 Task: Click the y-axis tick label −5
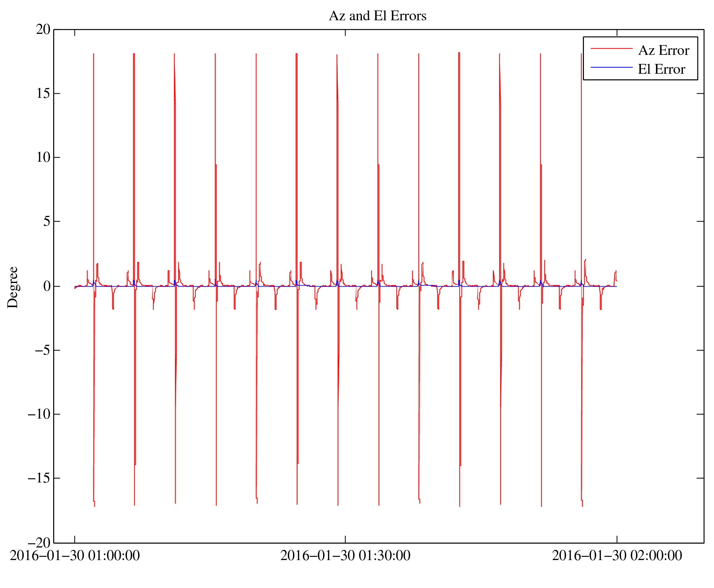pos(43,350)
